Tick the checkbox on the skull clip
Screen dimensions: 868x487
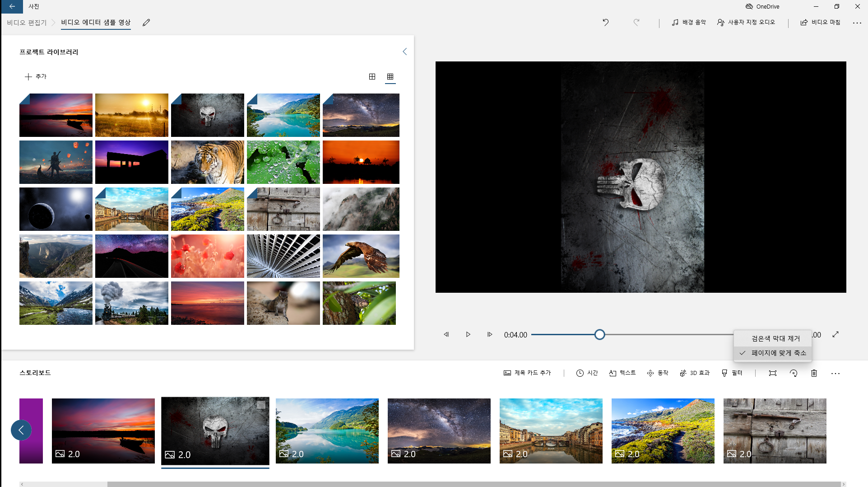(261, 405)
